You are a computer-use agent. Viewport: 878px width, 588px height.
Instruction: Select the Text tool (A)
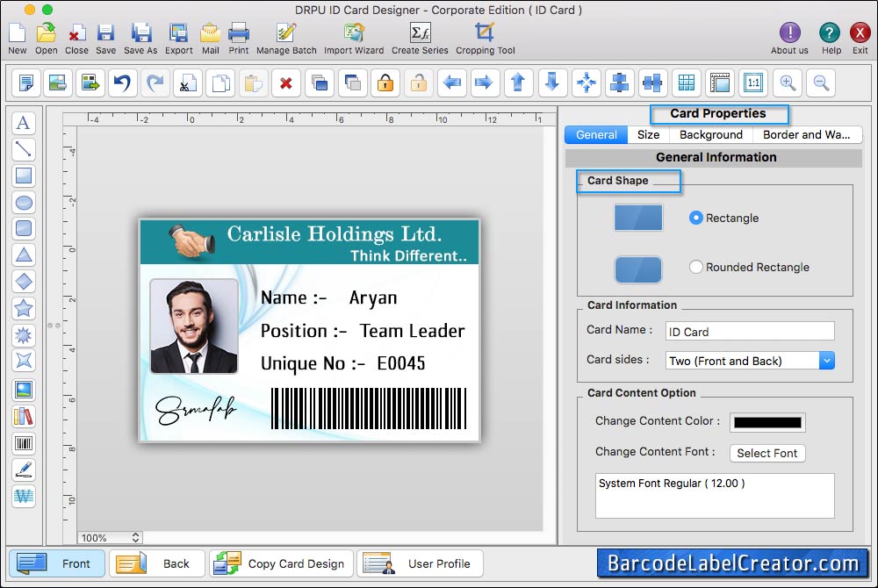click(x=24, y=123)
